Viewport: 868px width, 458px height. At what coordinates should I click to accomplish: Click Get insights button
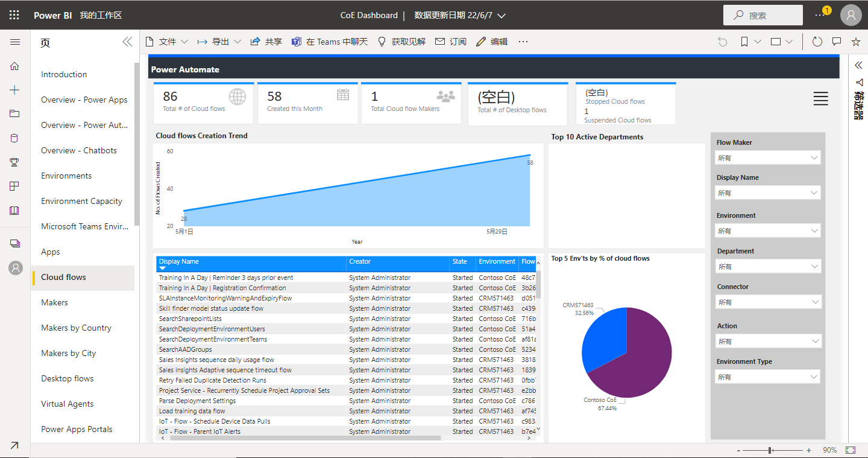coord(401,42)
